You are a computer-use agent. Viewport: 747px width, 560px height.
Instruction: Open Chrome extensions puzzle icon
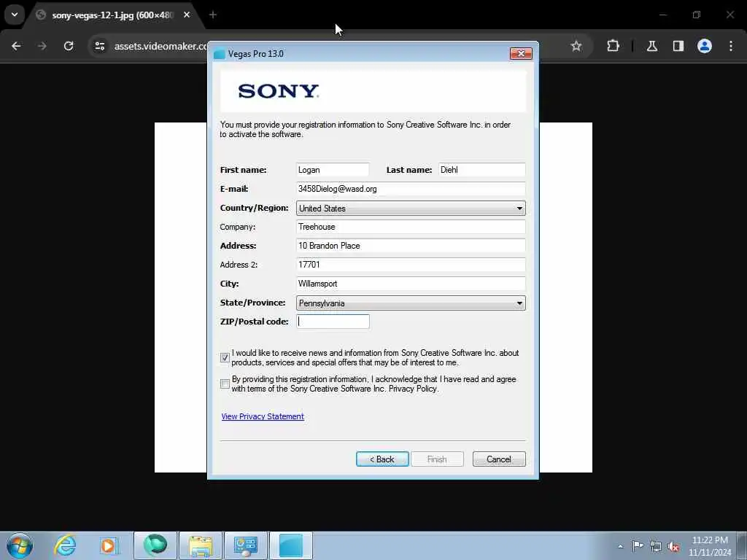click(613, 46)
